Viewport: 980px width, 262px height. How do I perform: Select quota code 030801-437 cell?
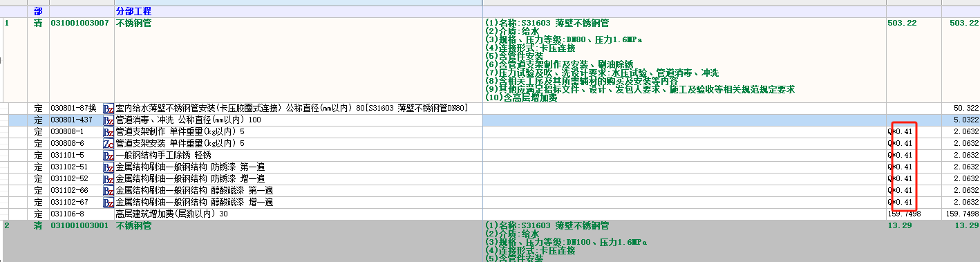[73, 120]
